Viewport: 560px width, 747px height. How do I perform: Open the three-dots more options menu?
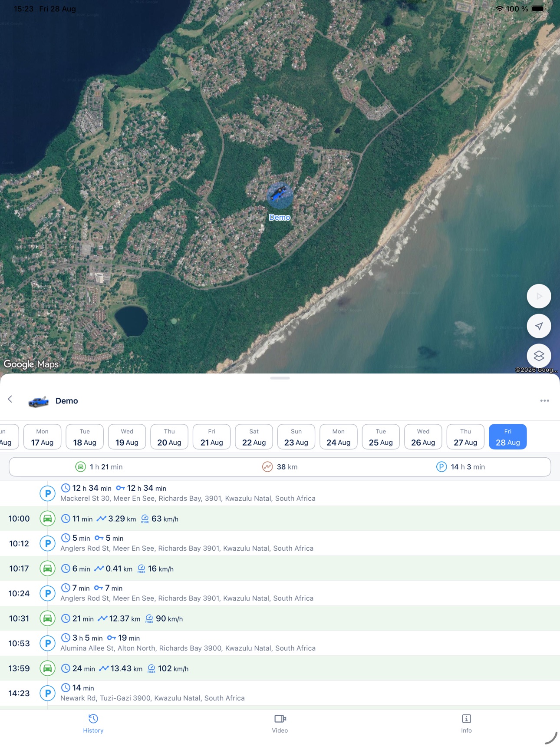pos(544,400)
